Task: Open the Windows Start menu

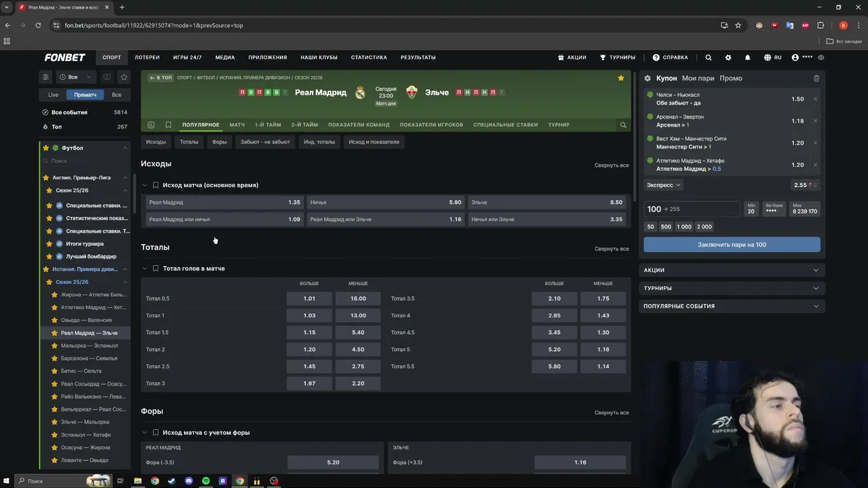Action: coord(7,481)
